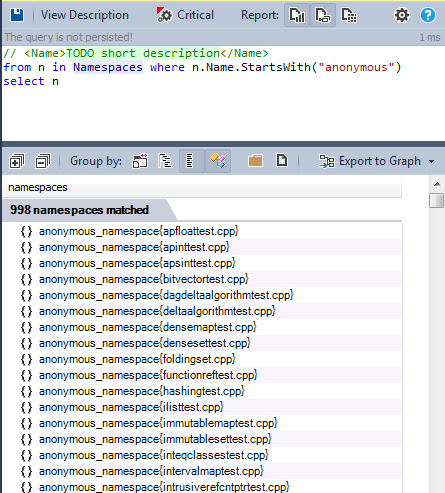Viewport: 445px width, 493px height.
Task: Open the settings gear icon
Action: point(402,15)
